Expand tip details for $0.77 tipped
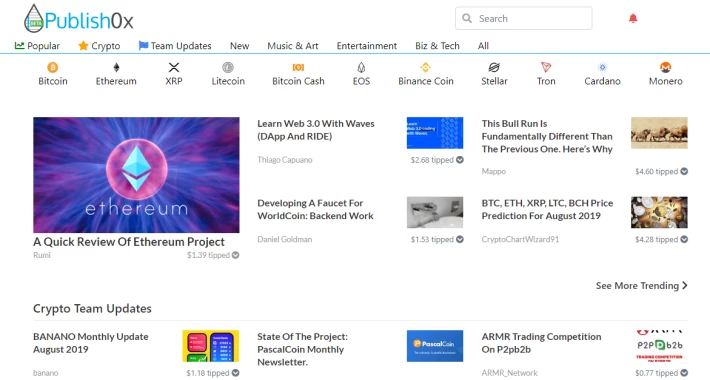 click(684, 373)
